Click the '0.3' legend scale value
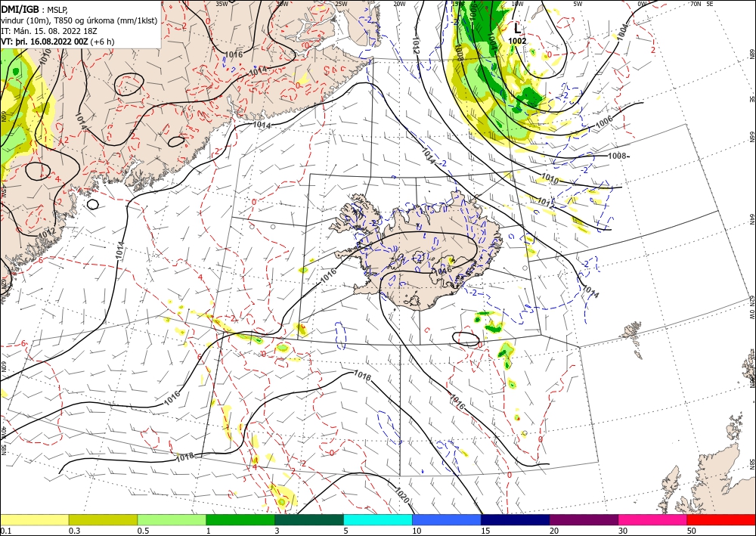756x536 pixels. [74, 531]
